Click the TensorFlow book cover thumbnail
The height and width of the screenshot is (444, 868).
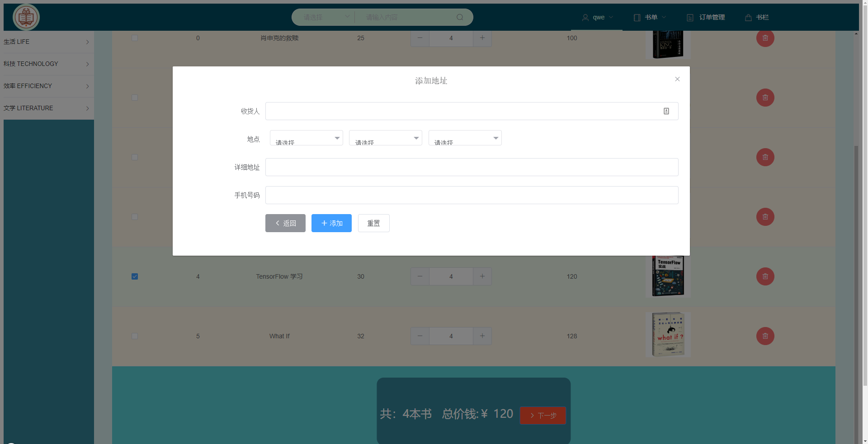(668, 276)
